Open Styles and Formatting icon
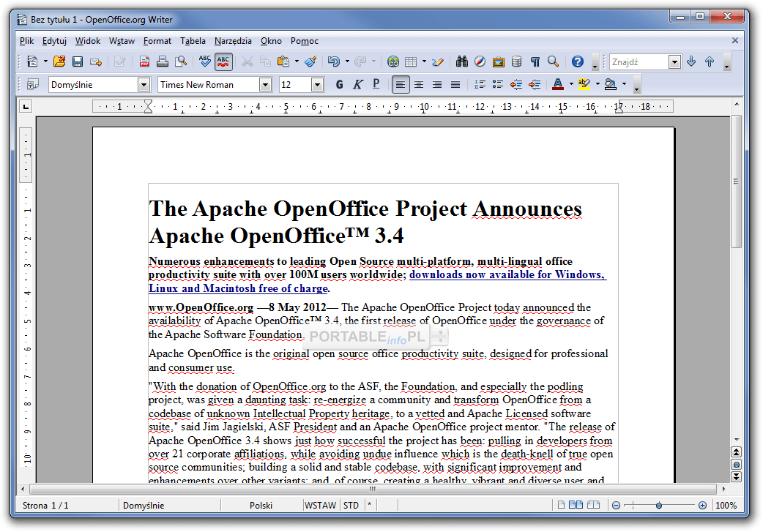Screen dimensions: 763x532 33,85
